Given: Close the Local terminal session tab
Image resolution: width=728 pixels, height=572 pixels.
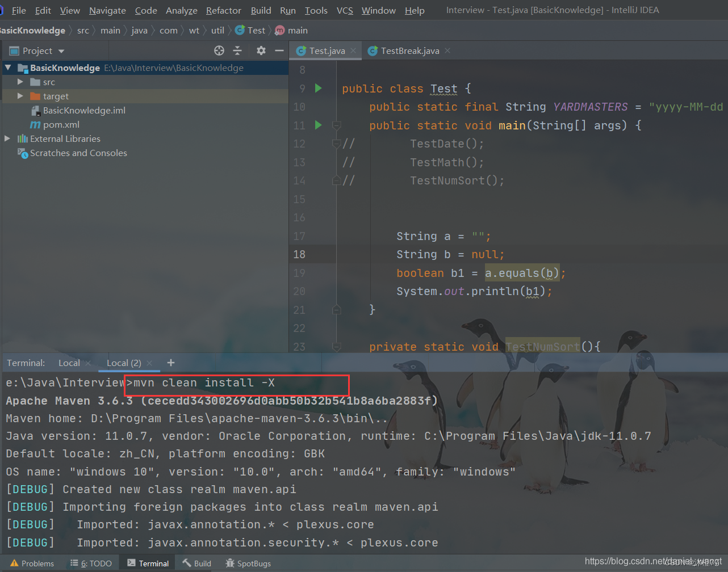Looking at the screenshot, I should [x=87, y=363].
